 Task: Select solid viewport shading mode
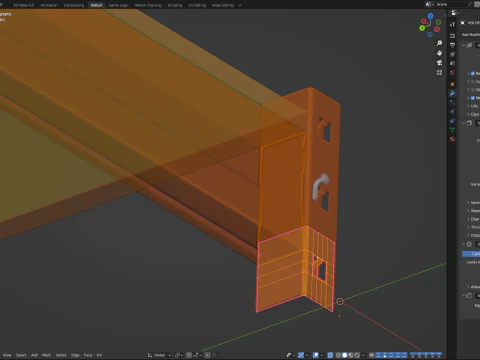[x=345, y=355]
